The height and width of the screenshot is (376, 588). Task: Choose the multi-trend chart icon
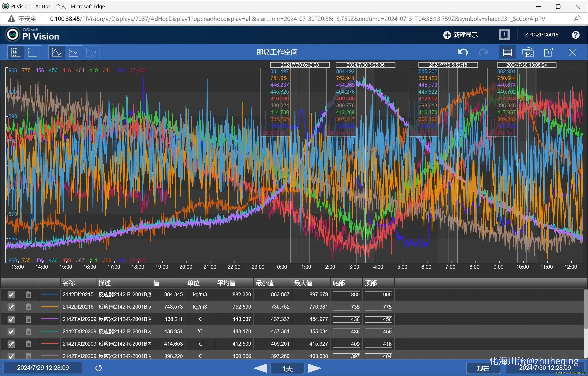pos(73,52)
